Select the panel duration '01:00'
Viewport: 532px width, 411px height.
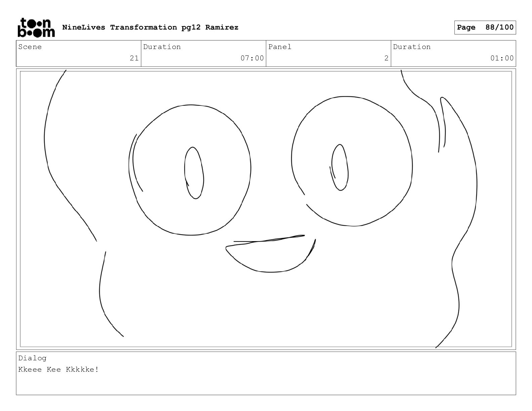tap(502, 58)
